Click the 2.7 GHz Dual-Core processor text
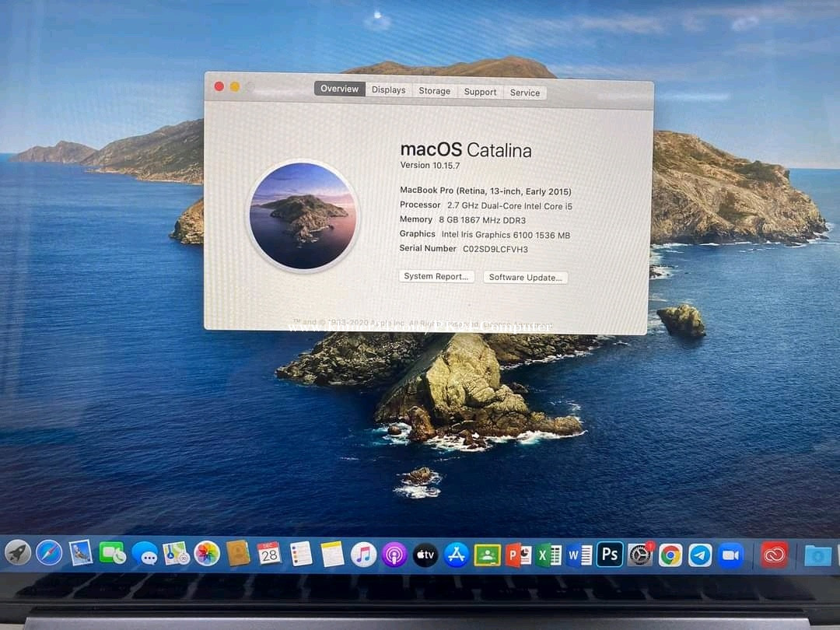The height and width of the screenshot is (630, 840). (x=510, y=205)
